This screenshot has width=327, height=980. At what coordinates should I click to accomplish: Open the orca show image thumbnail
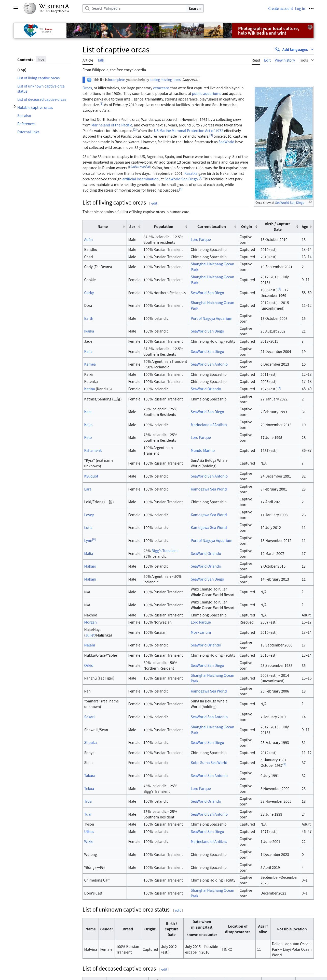283,143
